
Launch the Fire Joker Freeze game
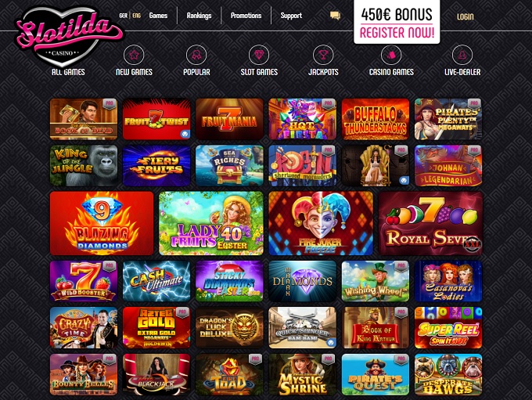[x=321, y=223]
